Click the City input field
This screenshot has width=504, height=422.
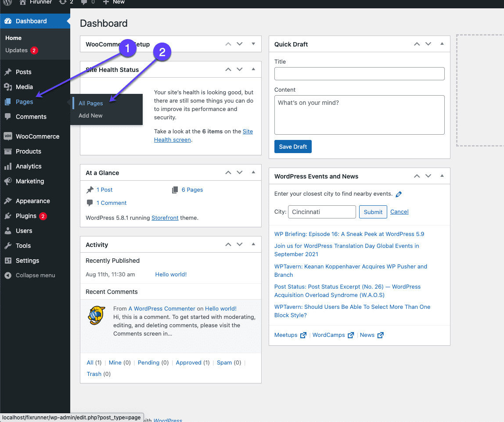point(322,212)
